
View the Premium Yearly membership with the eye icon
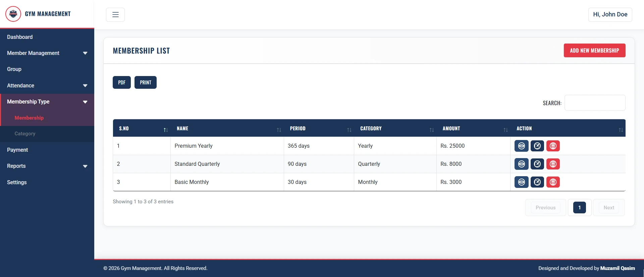click(x=522, y=146)
